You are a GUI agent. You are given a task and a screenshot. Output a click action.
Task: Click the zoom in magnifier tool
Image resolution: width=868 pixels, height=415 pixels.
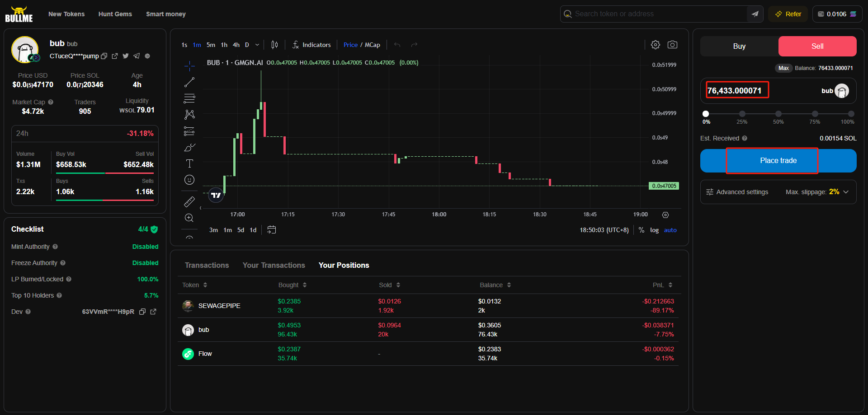189,218
